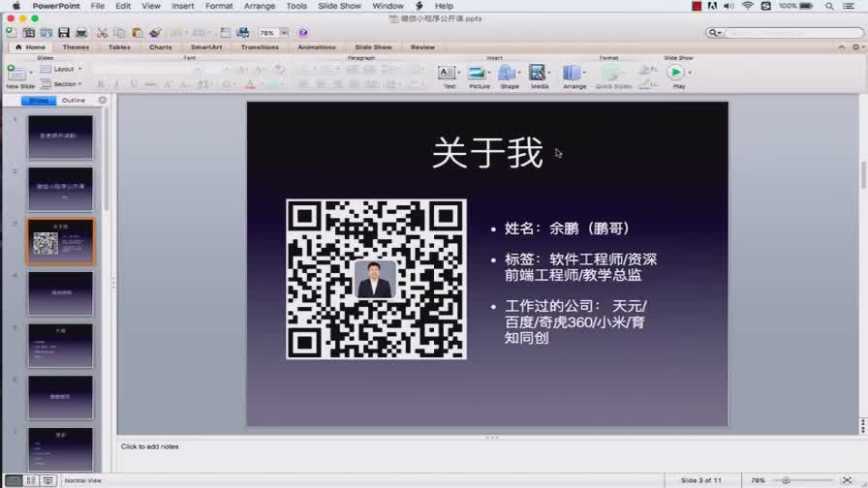Collapse the ribbon with chevron
868x488 pixels.
[x=842, y=47]
